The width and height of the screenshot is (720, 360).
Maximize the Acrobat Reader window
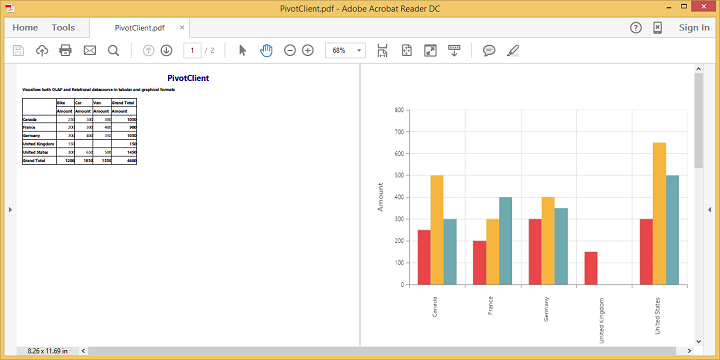684,7
